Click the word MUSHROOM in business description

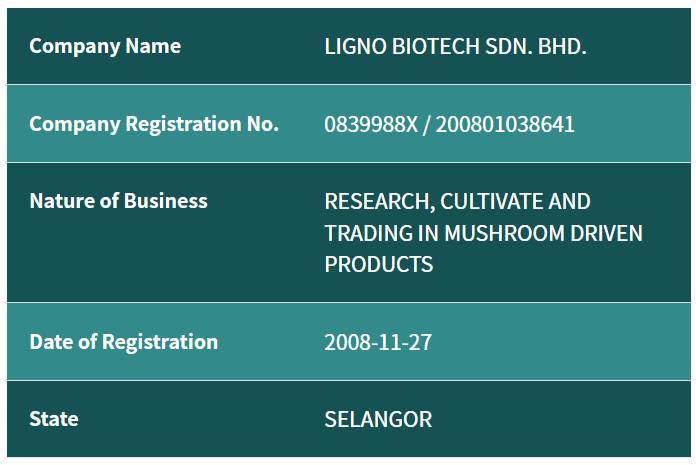tap(505, 233)
